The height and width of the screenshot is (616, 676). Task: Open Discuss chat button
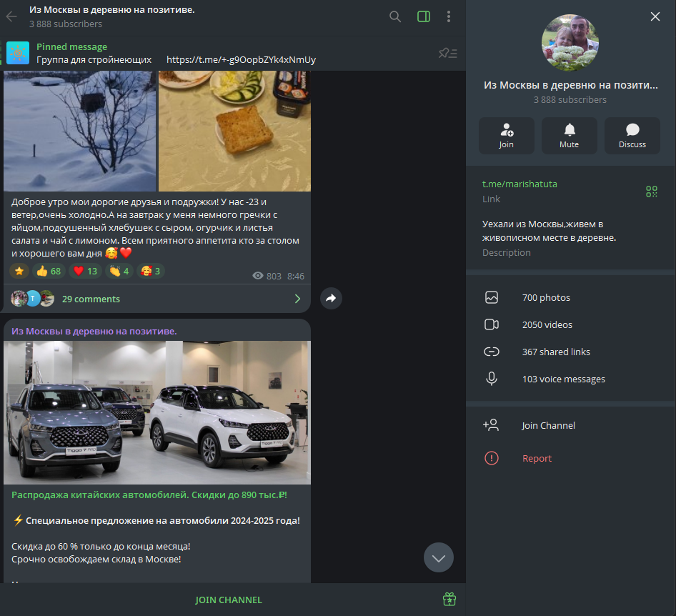pos(632,136)
